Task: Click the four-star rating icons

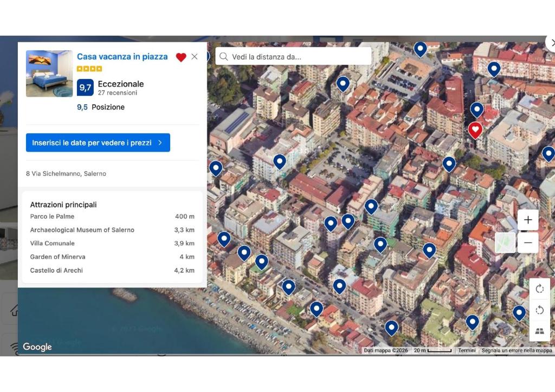Action: pos(89,69)
